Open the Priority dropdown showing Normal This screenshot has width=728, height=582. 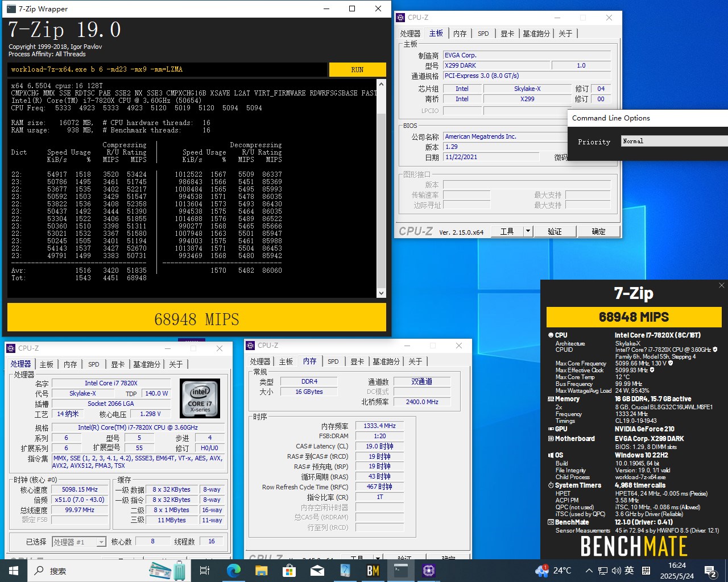(674, 141)
